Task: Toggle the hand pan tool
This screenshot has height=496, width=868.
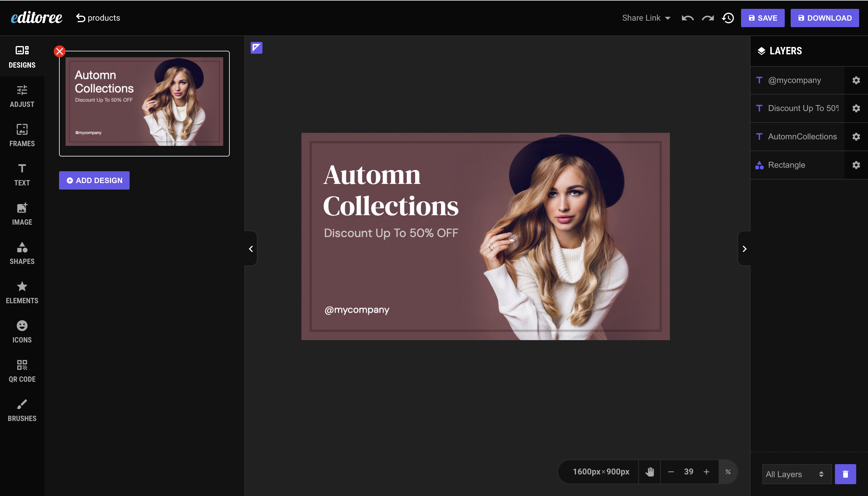Action: pyautogui.click(x=650, y=471)
